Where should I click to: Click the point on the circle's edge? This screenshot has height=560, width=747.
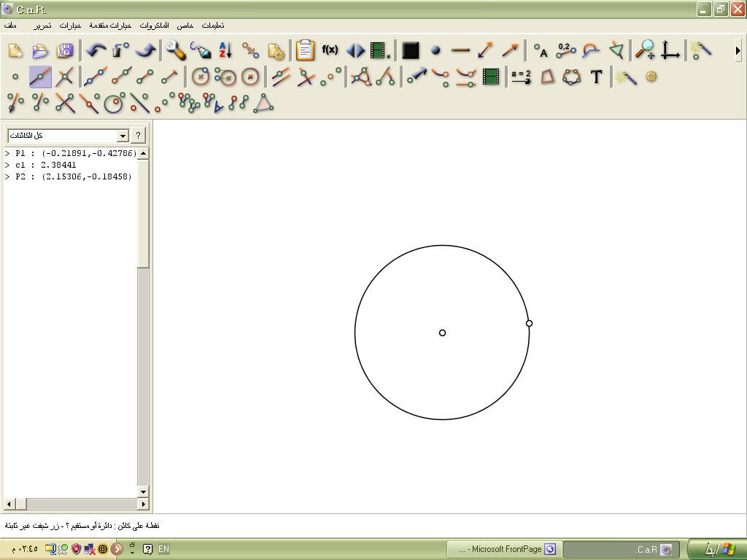pos(529,323)
